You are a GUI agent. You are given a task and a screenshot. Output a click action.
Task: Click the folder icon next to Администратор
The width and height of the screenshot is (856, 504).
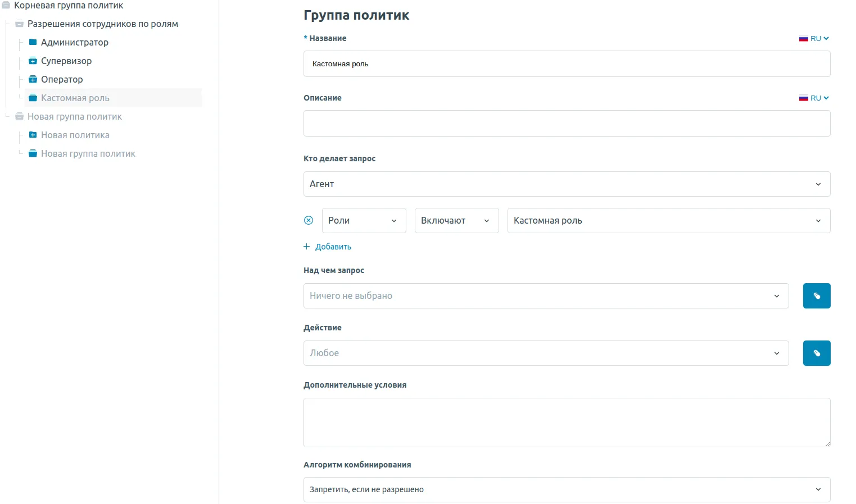coord(33,42)
